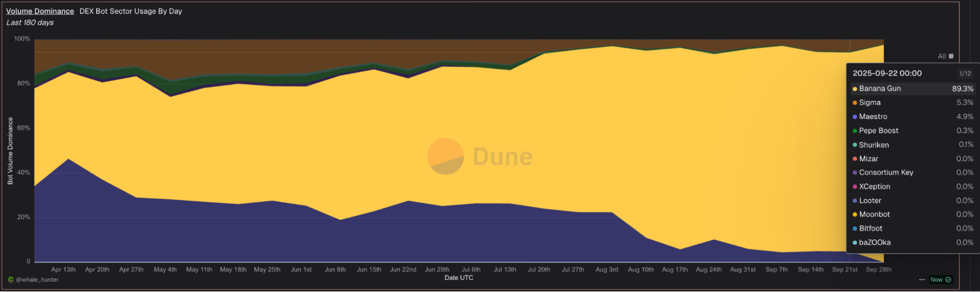The image size is (980, 292).
Task: Click the 0.1% Shuriken value
Action: [x=966, y=145]
